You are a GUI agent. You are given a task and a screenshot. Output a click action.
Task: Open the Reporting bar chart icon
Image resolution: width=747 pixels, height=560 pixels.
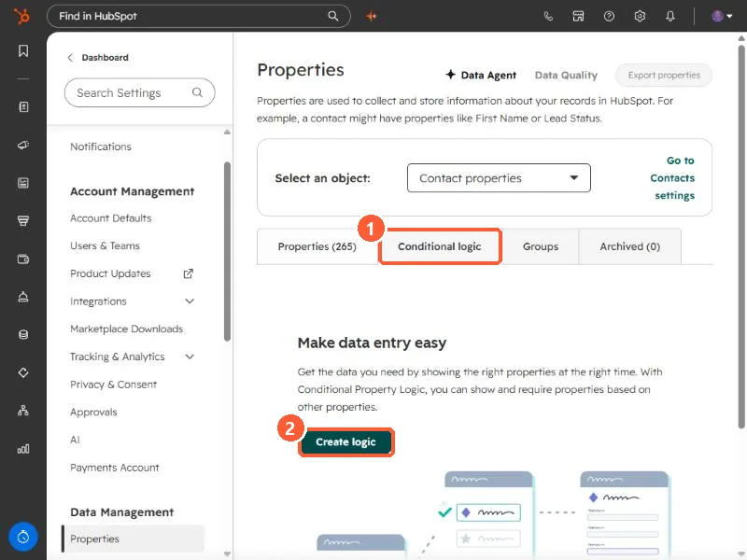(x=23, y=449)
